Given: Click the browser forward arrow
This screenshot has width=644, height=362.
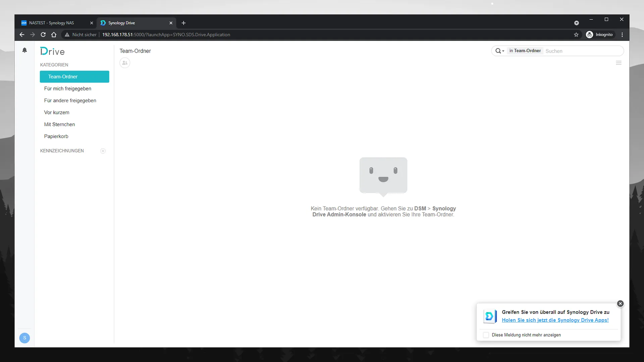Looking at the screenshot, I should pyautogui.click(x=33, y=35).
